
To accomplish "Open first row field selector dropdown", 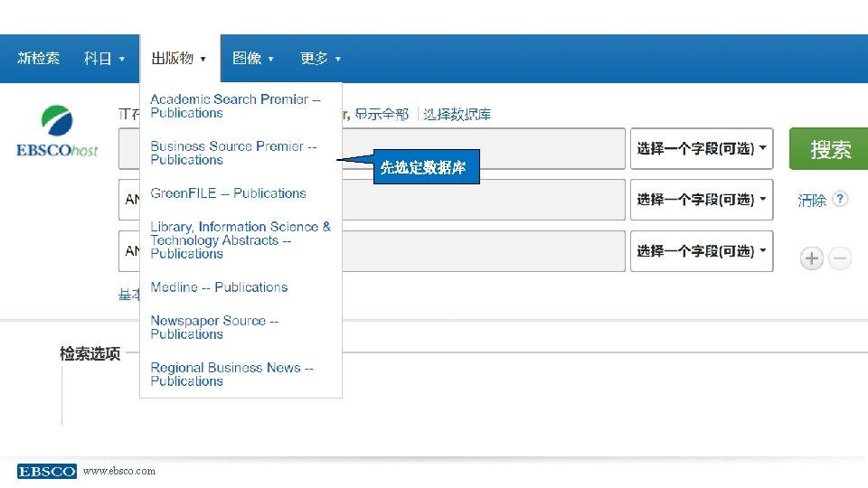I will (x=702, y=148).
